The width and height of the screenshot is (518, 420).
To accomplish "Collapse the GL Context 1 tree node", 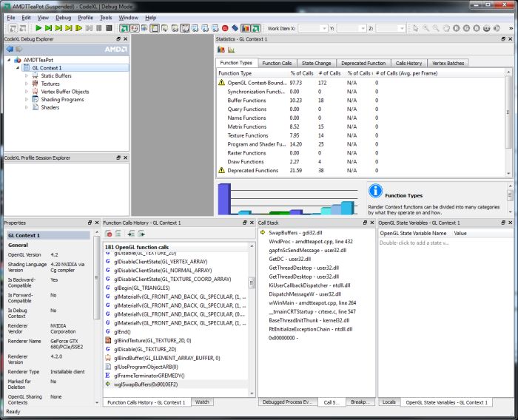I will pos(18,68).
